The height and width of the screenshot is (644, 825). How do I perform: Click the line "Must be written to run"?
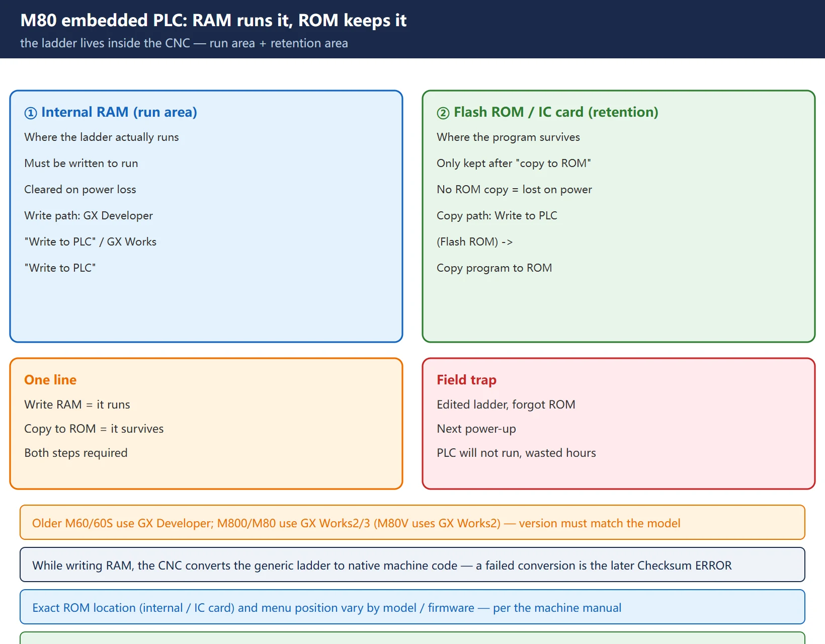(x=81, y=164)
